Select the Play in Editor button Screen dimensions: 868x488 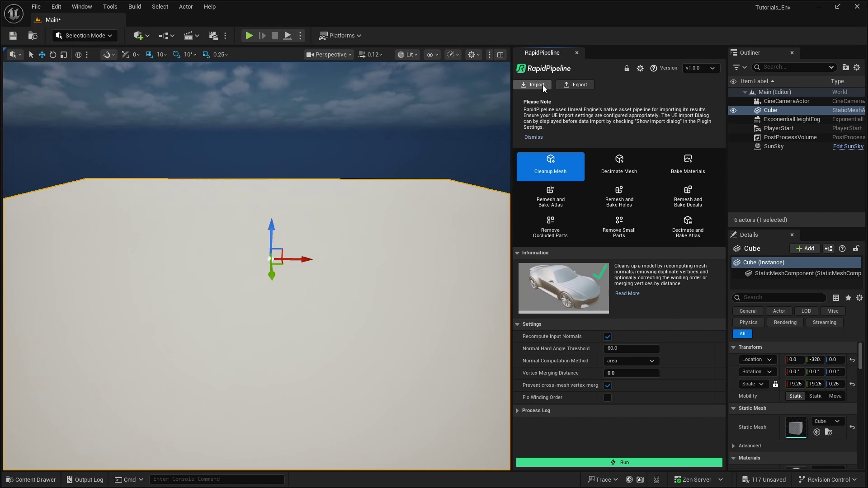[249, 36]
